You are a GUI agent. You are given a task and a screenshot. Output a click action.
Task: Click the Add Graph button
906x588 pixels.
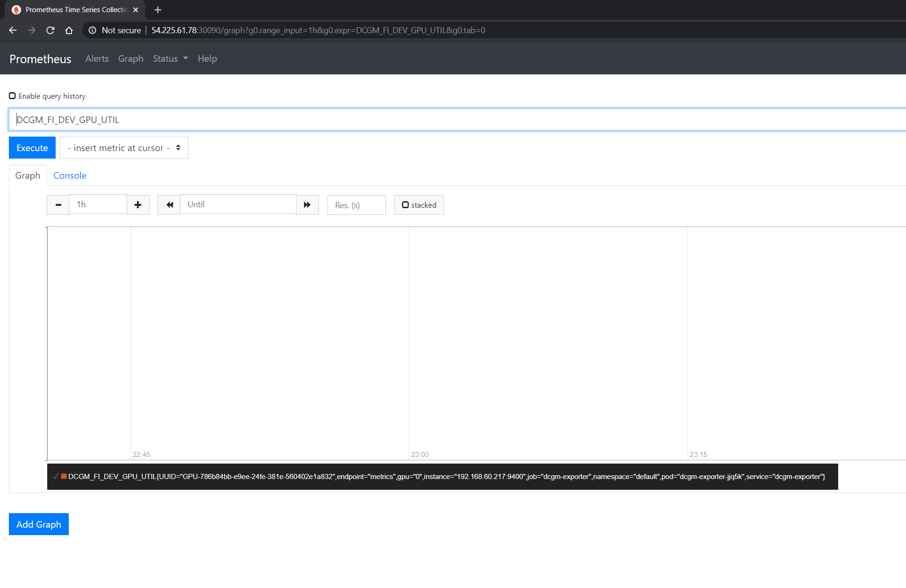[x=39, y=524]
